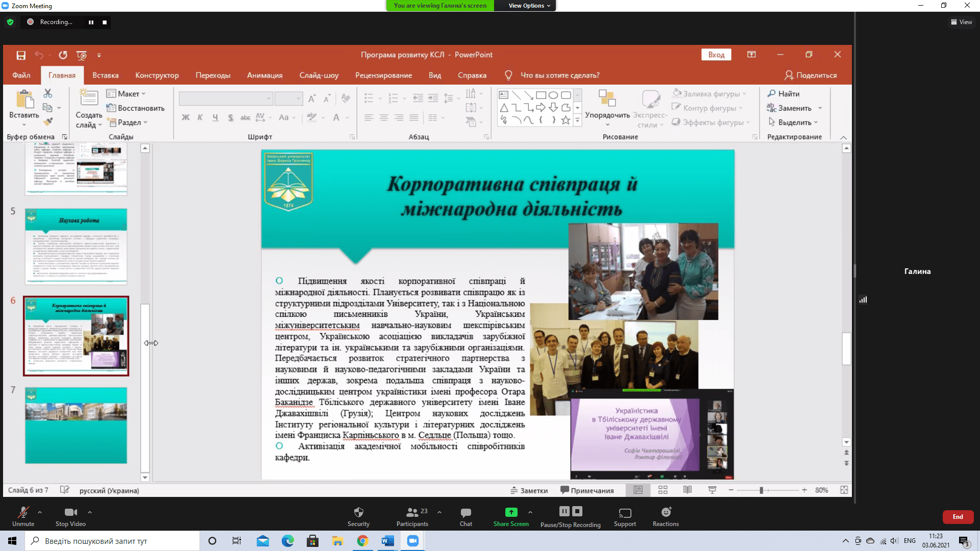Toggle the Заметки notes pane
Image resolution: width=980 pixels, height=551 pixels.
(529, 490)
